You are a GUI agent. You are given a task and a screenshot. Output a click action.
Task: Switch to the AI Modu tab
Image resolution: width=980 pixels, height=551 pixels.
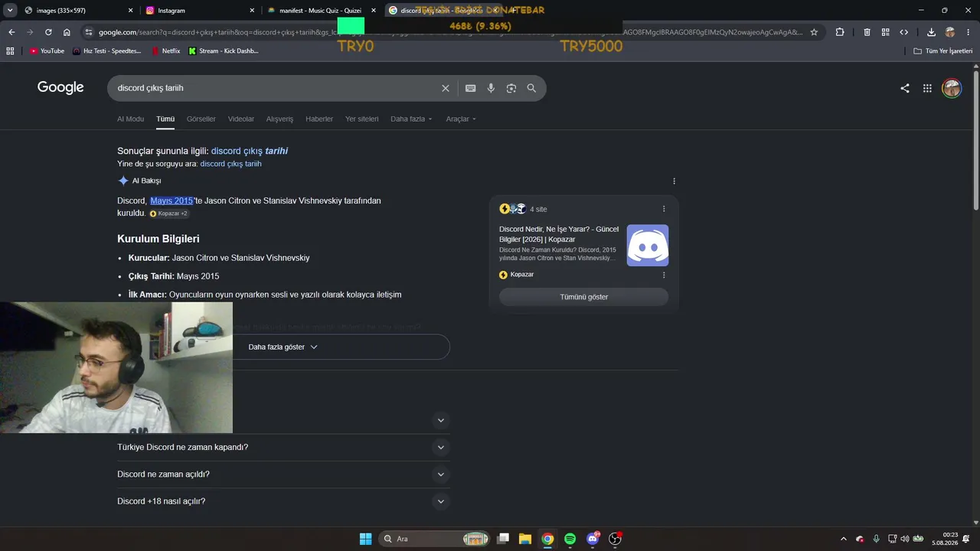(130, 119)
